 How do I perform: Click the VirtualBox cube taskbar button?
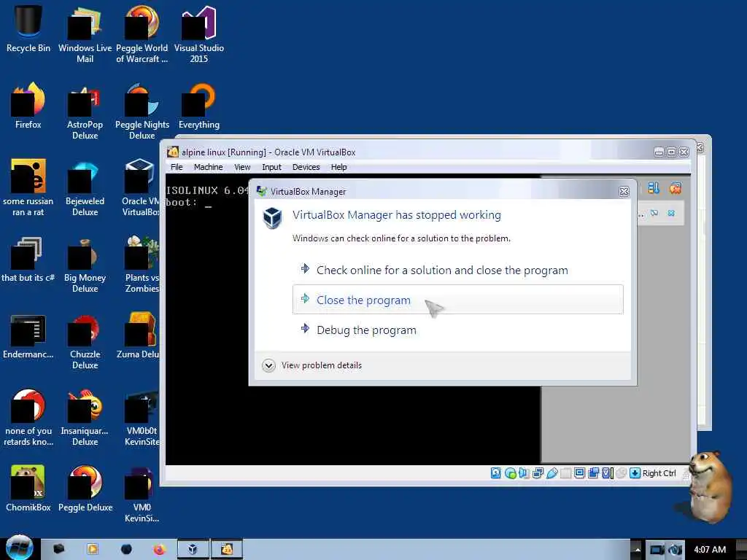click(193, 550)
